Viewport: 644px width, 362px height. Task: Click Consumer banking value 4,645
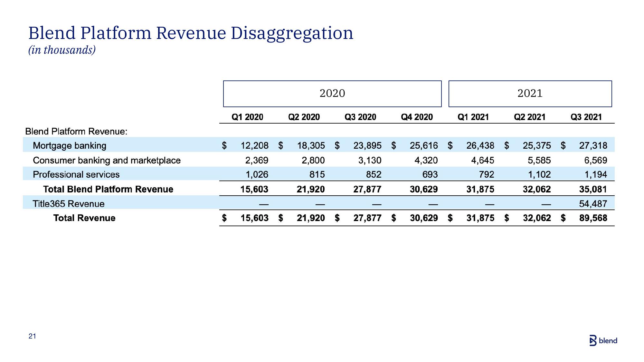pyautogui.click(x=483, y=160)
